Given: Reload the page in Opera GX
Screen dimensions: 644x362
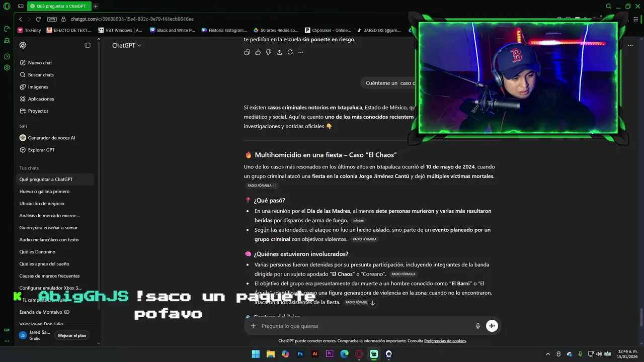Looking at the screenshot, I should [38, 19].
